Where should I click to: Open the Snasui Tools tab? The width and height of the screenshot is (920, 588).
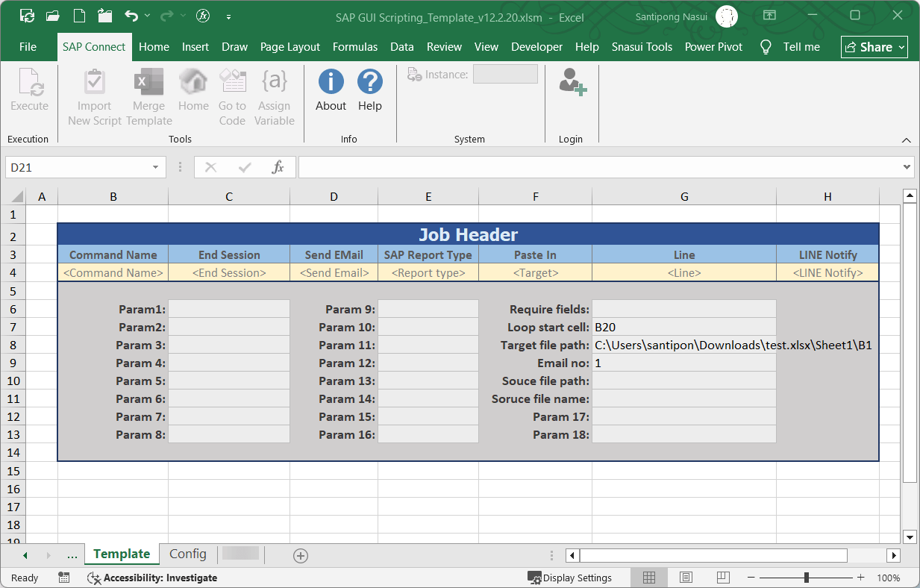[642, 47]
